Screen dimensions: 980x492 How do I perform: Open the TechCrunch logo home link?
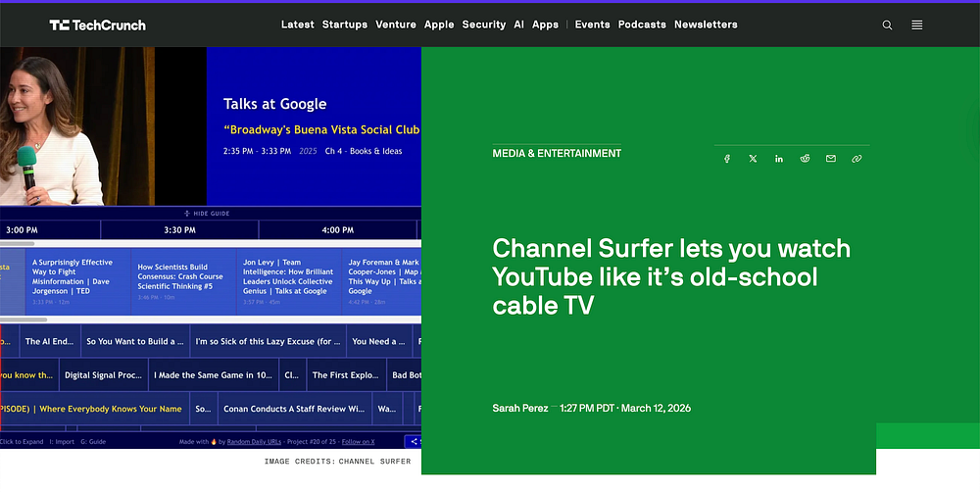point(97,25)
